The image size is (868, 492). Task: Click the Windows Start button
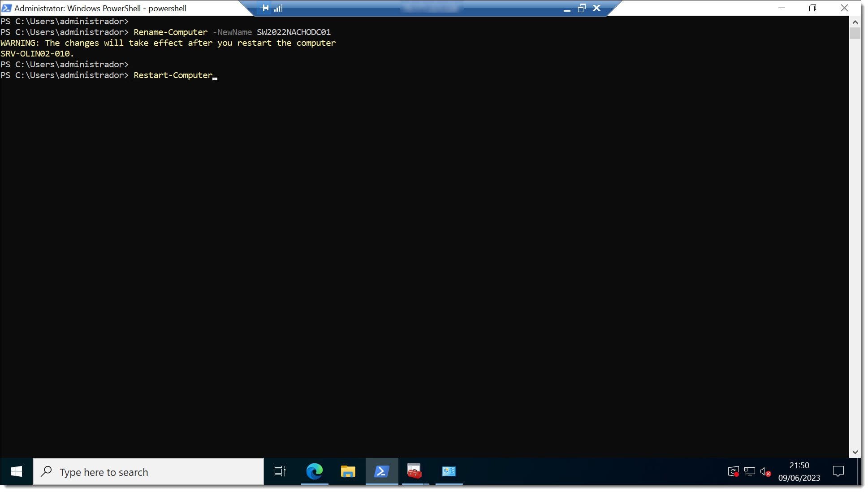[x=16, y=472]
